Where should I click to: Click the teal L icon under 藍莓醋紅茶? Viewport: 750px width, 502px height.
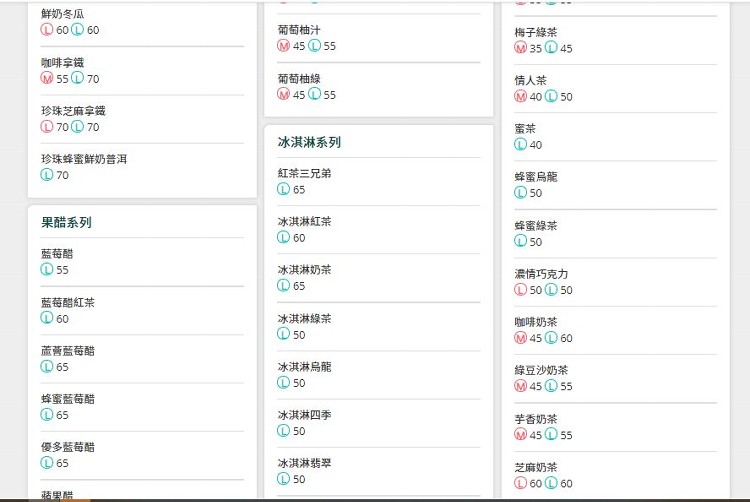47,318
